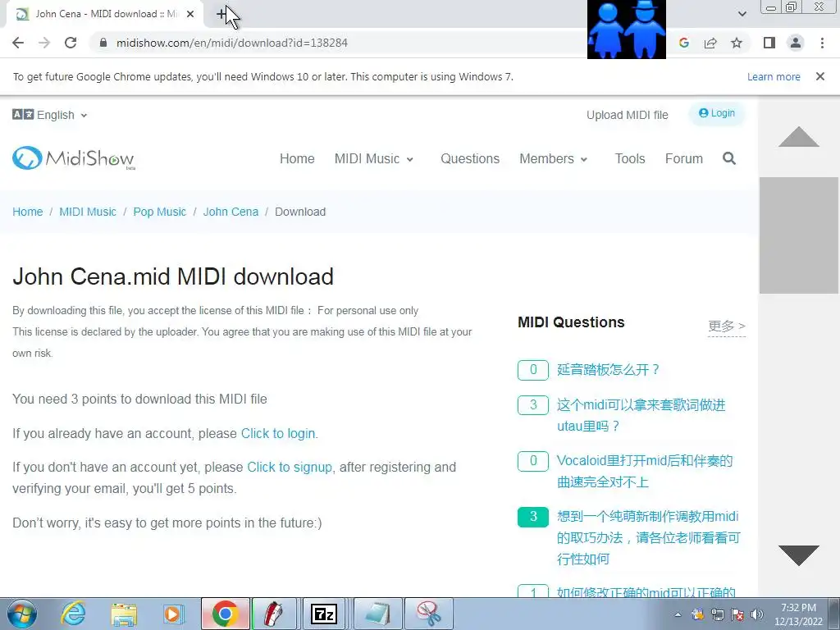Open question 想到一个纯萌新制作调教用midi
Image resolution: width=840 pixels, height=630 pixels.
tap(648, 537)
